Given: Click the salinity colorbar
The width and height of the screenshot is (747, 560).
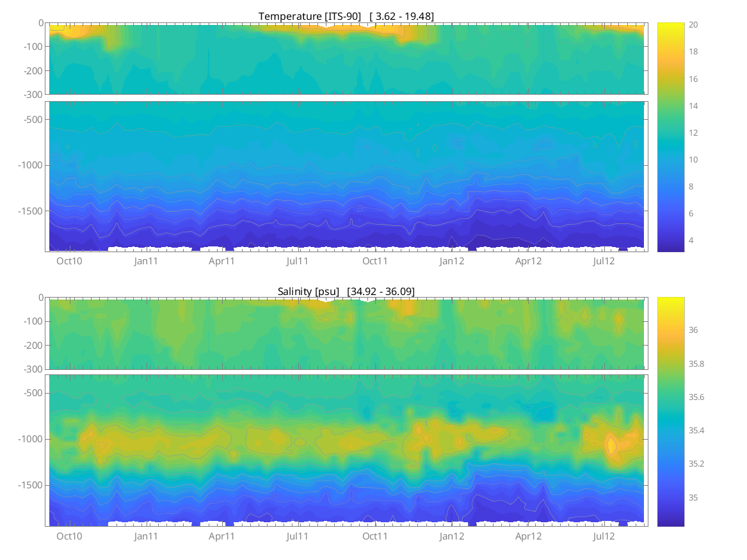Looking at the screenshot, I should pyautogui.click(x=670, y=412).
